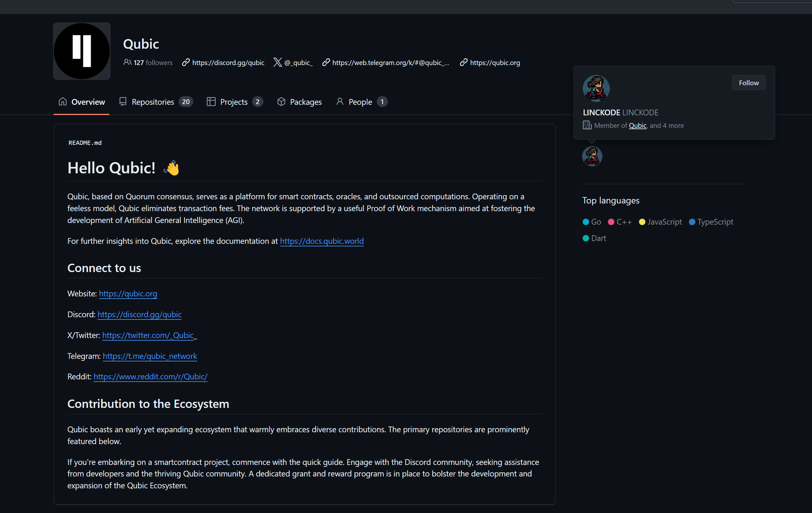Switch to the Projects tab
The height and width of the screenshot is (513, 812).
234,102
